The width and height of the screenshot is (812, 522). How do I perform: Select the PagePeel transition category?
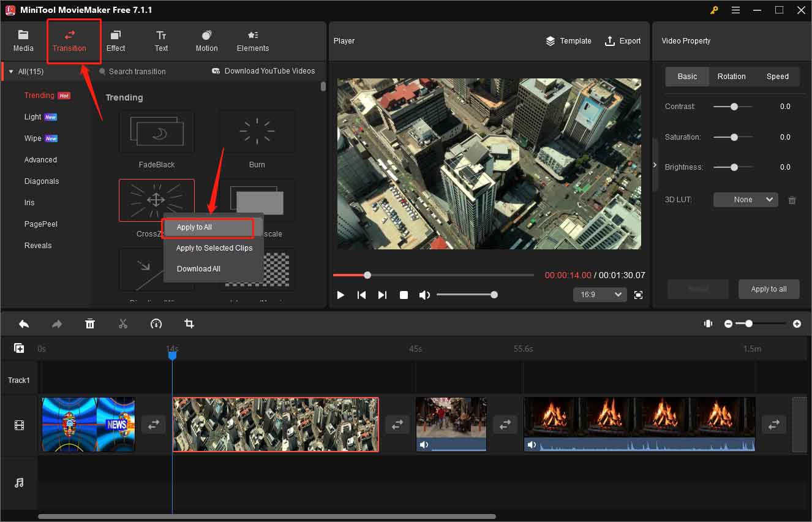click(x=41, y=224)
